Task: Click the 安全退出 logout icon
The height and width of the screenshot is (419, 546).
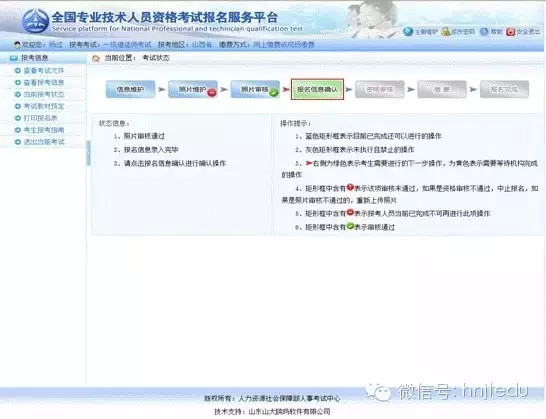Action: click(x=510, y=32)
